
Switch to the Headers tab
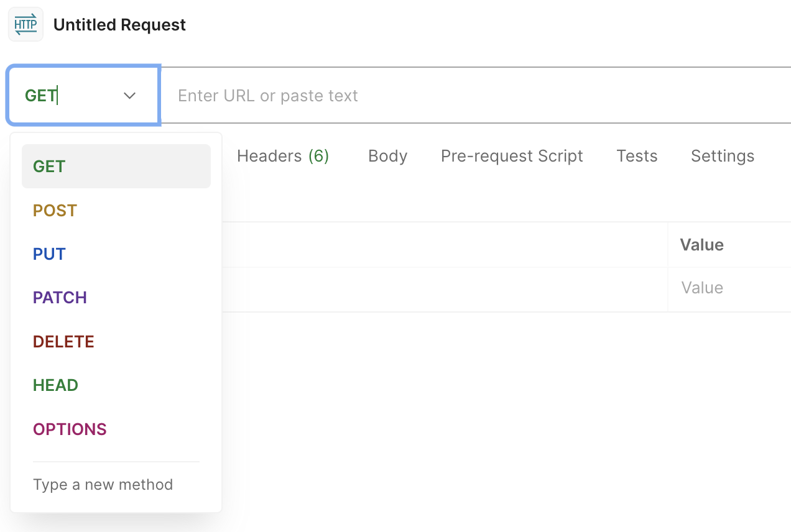283,156
